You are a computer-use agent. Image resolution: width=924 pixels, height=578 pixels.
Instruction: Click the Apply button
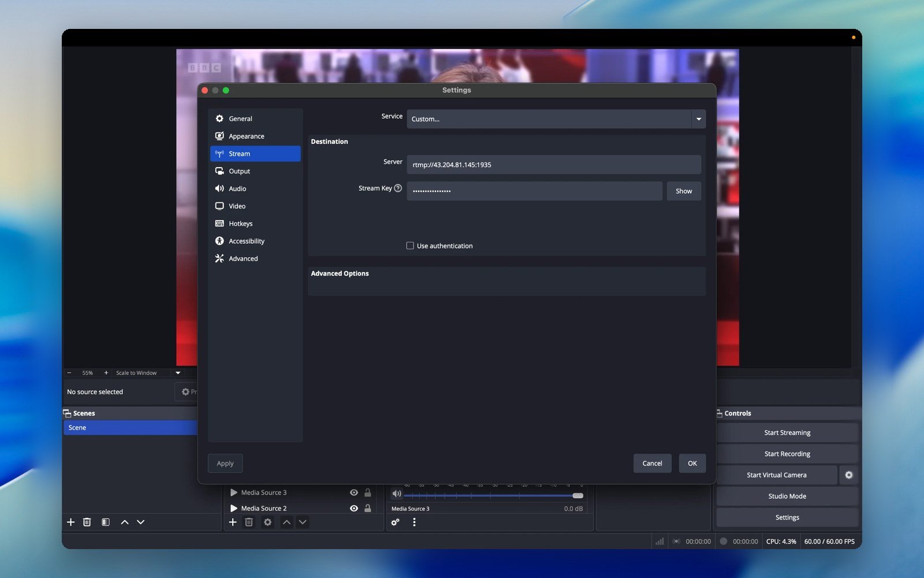[x=225, y=464]
